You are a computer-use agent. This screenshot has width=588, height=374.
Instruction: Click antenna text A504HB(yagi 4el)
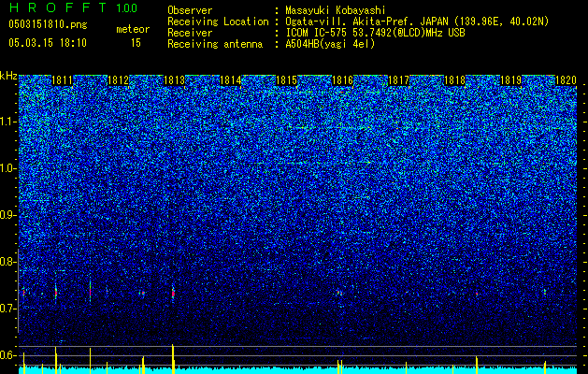pos(330,44)
